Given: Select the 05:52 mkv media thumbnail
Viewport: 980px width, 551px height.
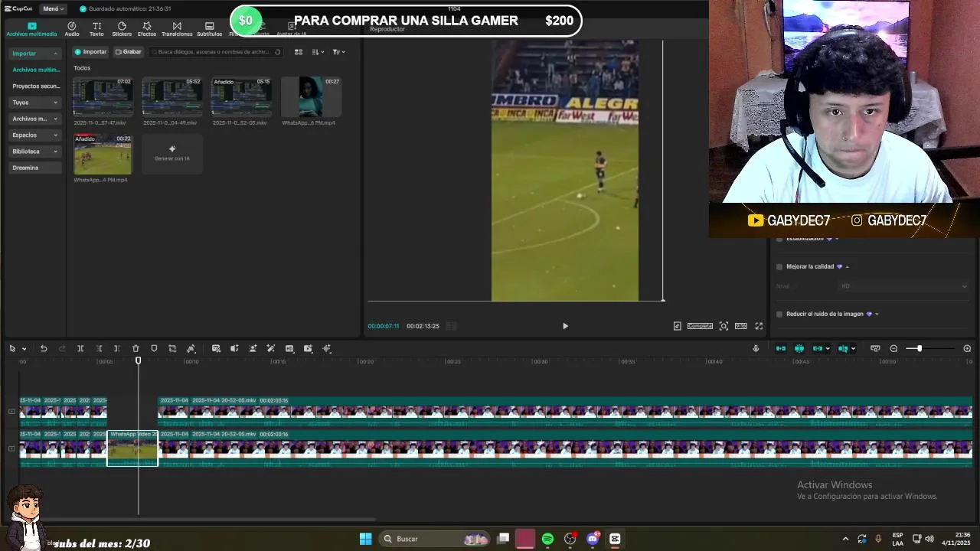Looking at the screenshot, I should (x=172, y=97).
